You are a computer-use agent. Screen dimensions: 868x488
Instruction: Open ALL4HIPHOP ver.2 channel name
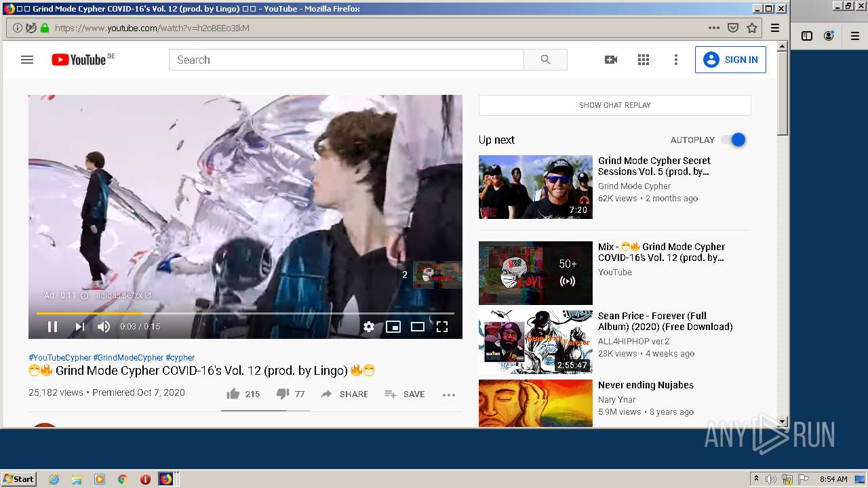(633, 342)
